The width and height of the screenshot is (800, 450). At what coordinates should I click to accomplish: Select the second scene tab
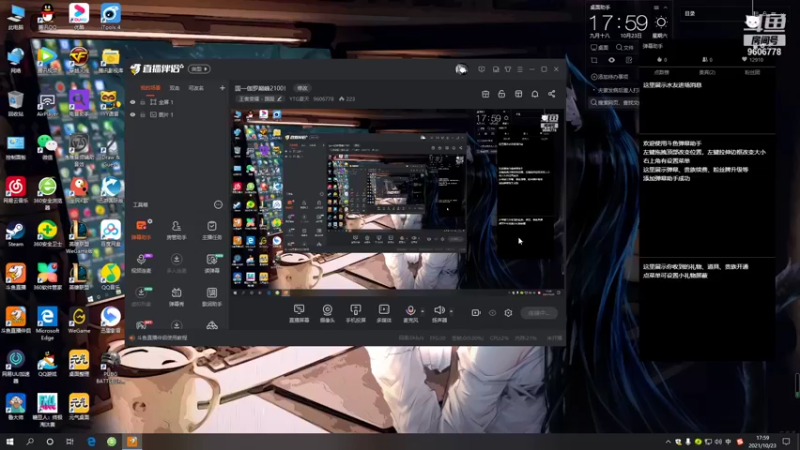click(x=174, y=88)
